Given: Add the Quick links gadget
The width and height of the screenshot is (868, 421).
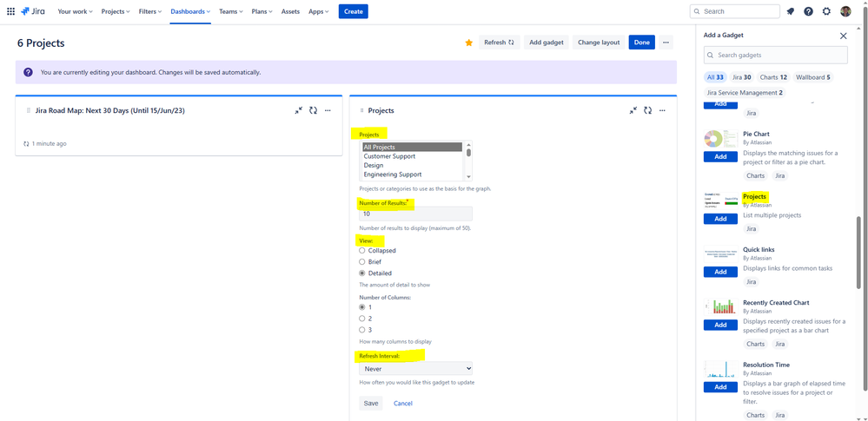Looking at the screenshot, I should (x=721, y=272).
